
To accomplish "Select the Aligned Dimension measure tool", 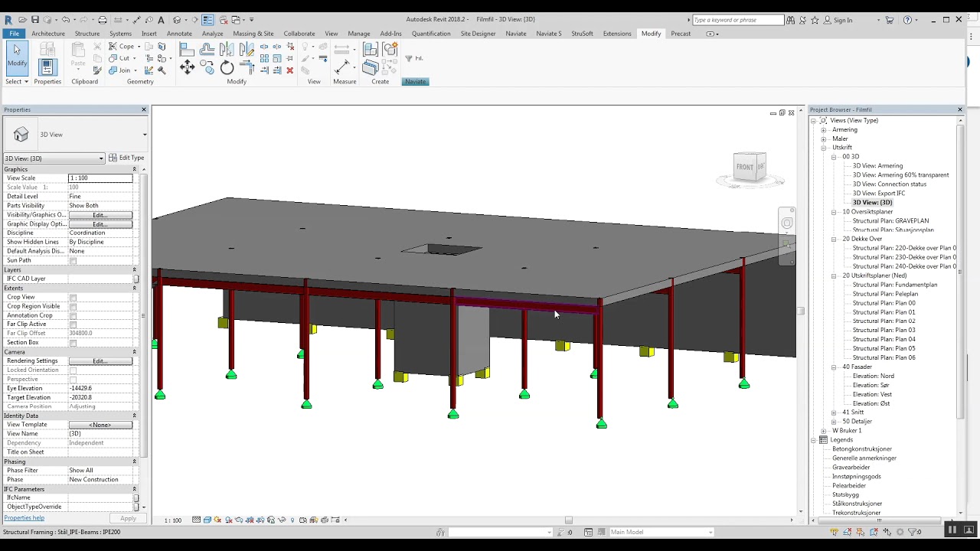I will pos(342,67).
